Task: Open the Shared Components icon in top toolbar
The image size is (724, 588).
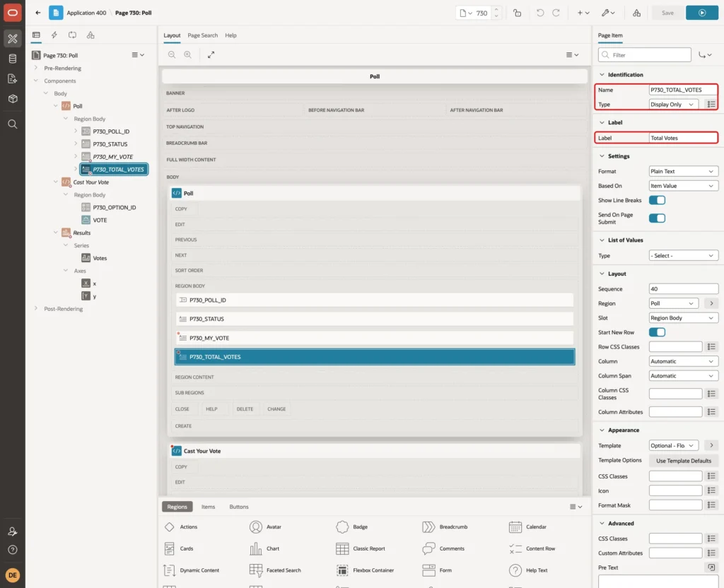Action: click(636, 13)
